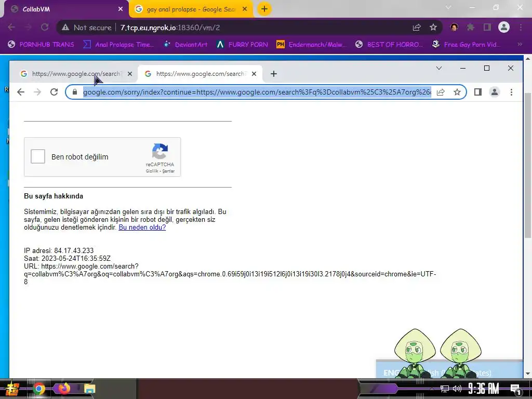Go forward in the inner Chrome window
The width and height of the screenshot is (532, 399).
pos(37,92)
